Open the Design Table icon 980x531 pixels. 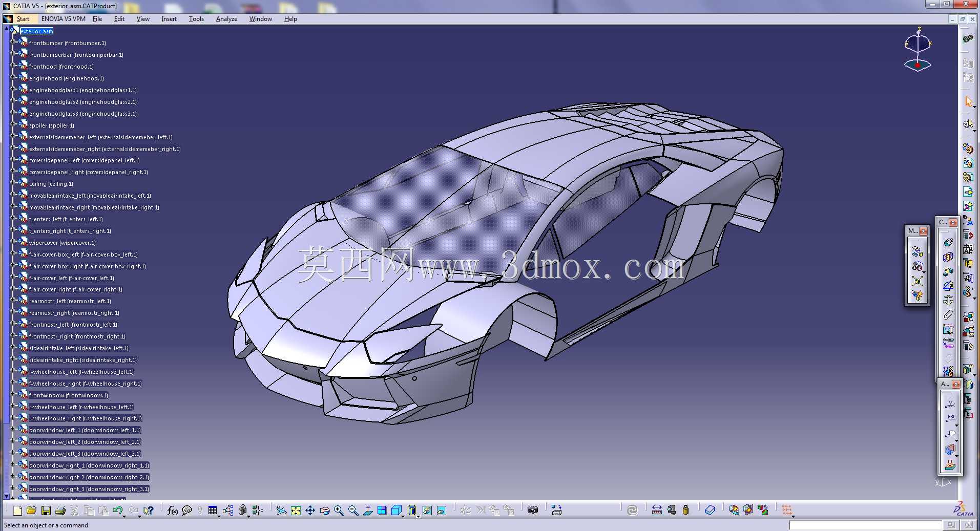212,511
